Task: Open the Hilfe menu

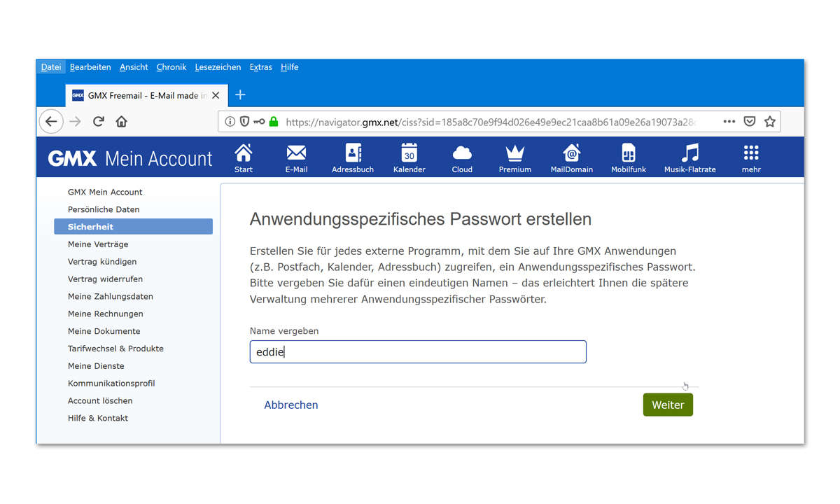Action: click(x=290, y=67)
